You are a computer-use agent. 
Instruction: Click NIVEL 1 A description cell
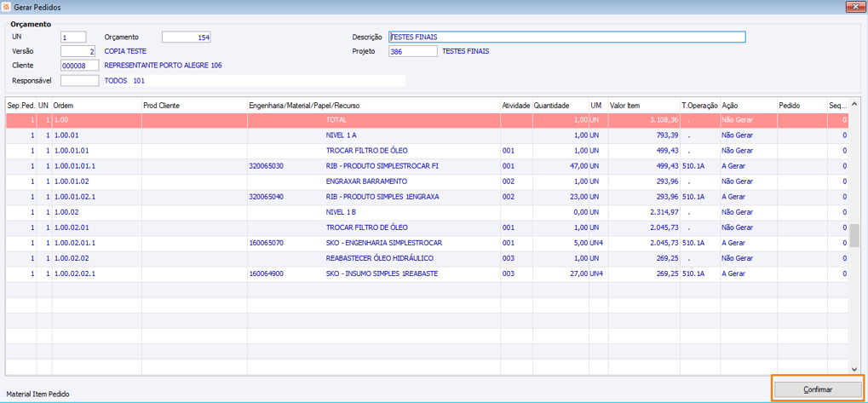pyautogui.click(x=341, y=135)
